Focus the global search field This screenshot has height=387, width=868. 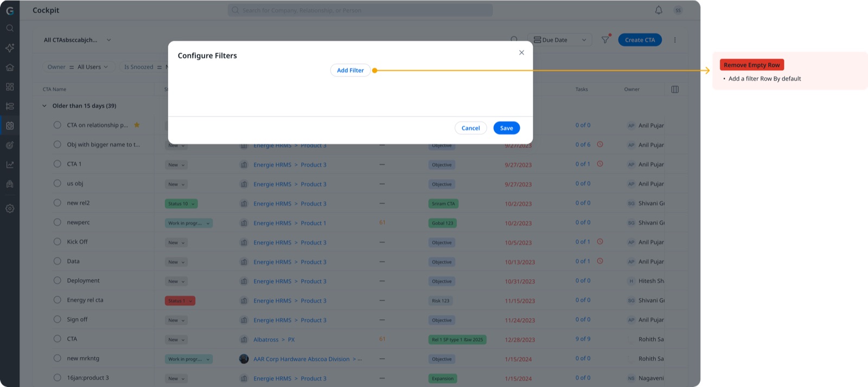click(360, 10)
